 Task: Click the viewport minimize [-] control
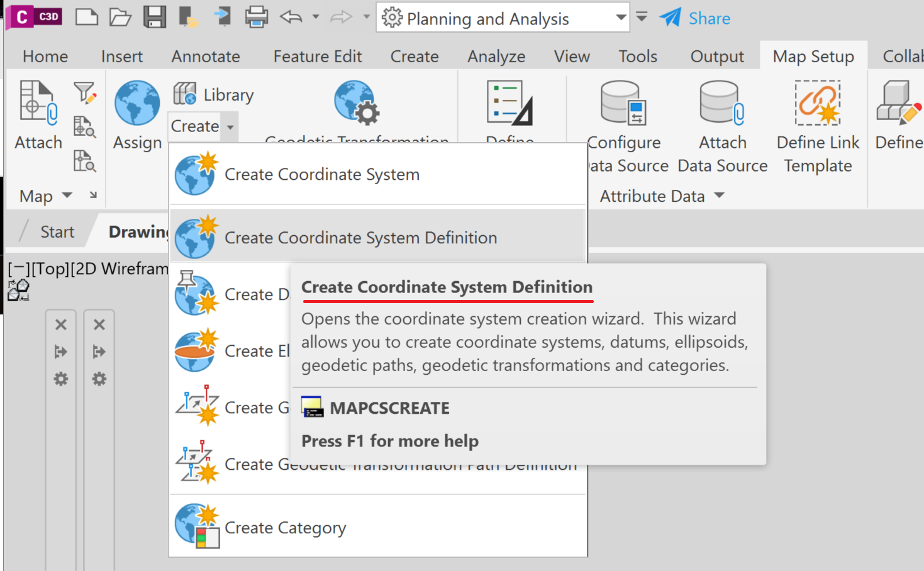[19, 269]
